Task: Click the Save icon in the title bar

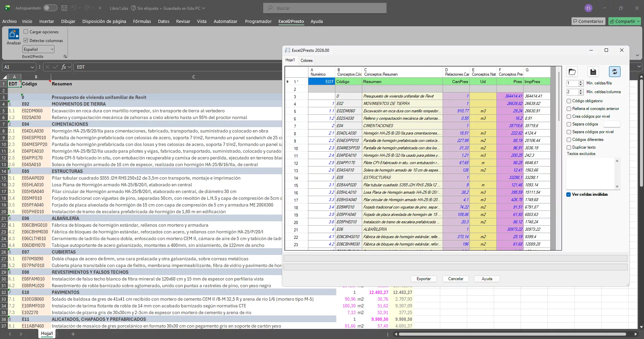Action: pos(64,8)
